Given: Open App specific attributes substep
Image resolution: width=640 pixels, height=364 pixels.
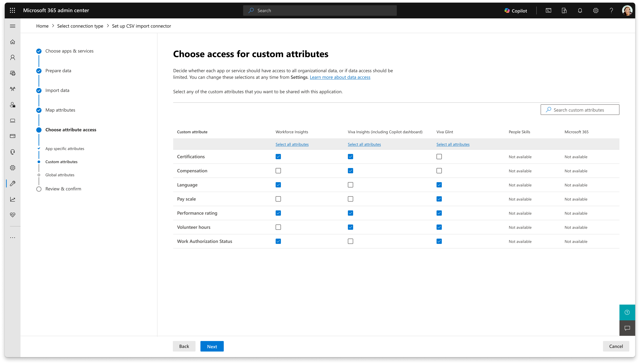Looking at the screenshot, I should tap(65, 149).
